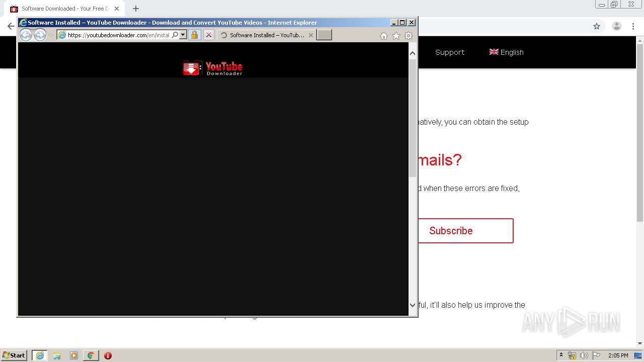Open IE Favorites star icon
Viewport: 644px width, 362px height.
click(x=396, y=36)
